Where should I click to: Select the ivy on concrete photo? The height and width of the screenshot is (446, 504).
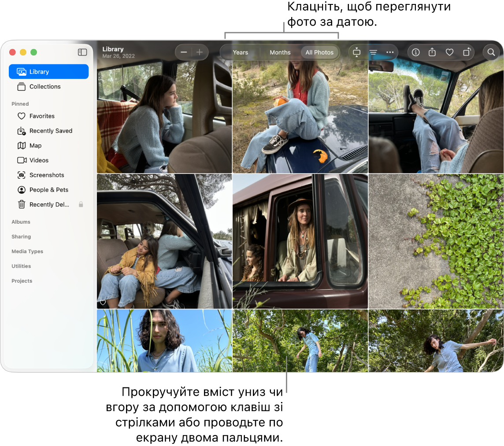coord(436,241)
